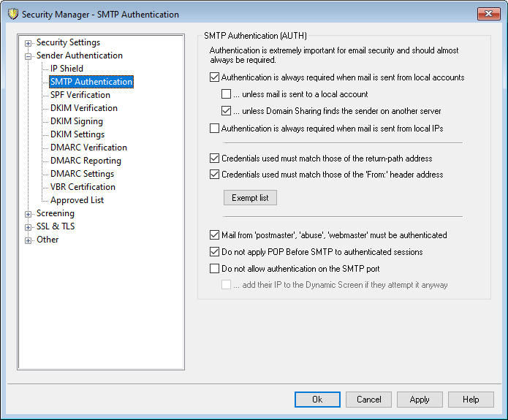Expand the Security Settings tree node
The height and width of the screenshot is (420, 508).
(29, 42)
